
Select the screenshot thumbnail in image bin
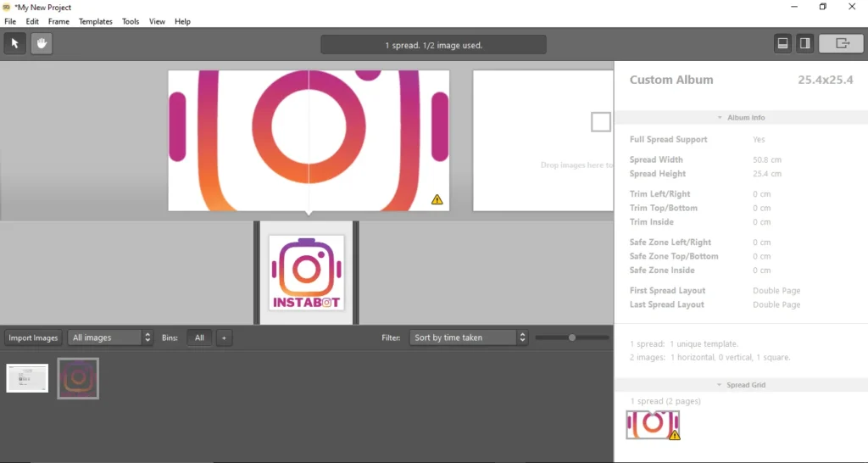pos(27,378)
